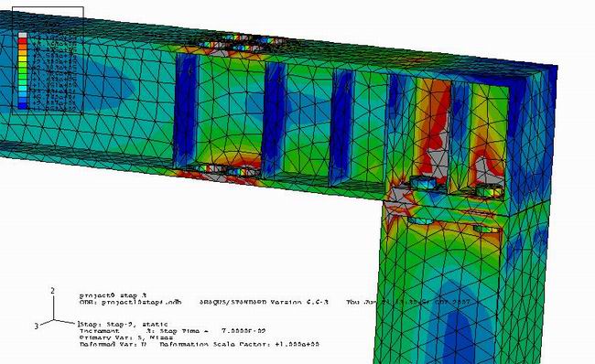Click the Deformation Scale Factor annotation

240,344
